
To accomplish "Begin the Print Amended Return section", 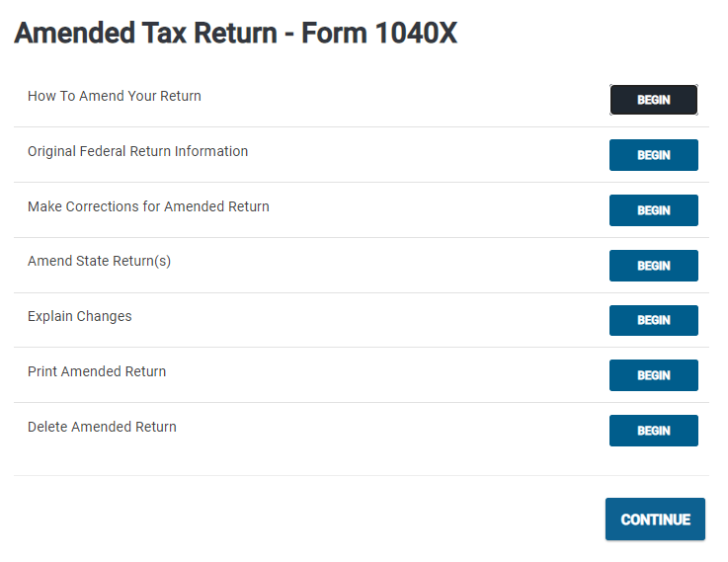I will coord(653,375).
